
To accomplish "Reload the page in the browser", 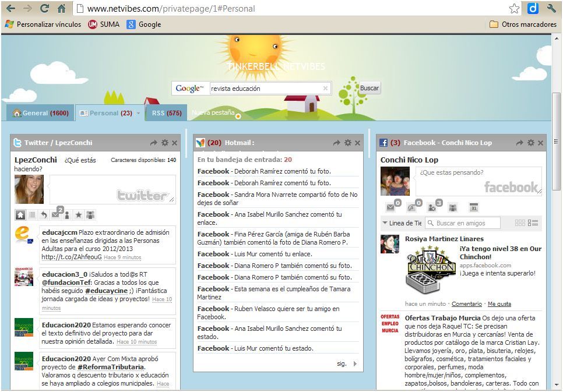I will click(x=44, y=8).
